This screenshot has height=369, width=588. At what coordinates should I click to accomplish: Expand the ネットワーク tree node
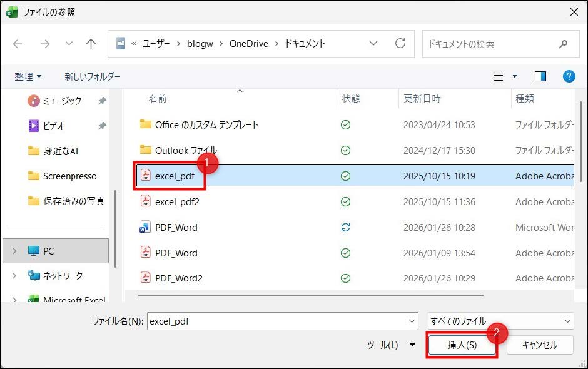click(x=15, y=276)
